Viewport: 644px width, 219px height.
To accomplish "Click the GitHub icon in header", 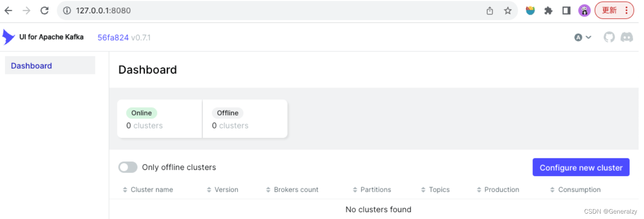I will tap(609, 37).
